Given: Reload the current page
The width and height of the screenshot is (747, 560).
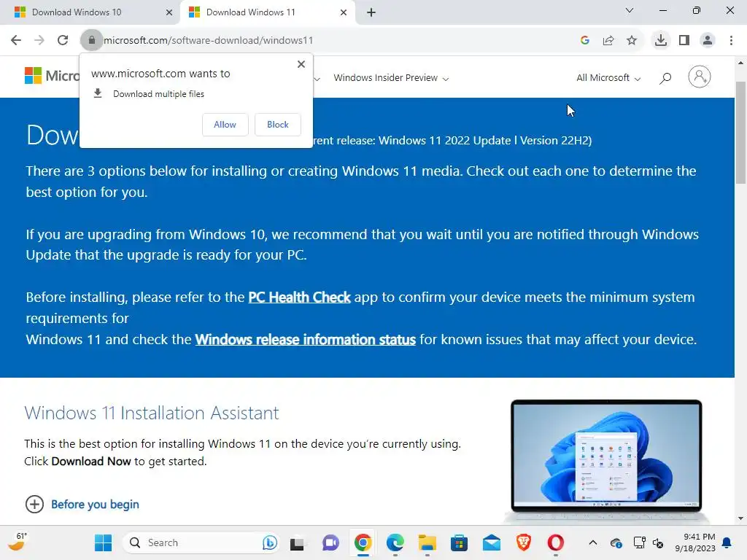Looking at the screenshot, I should point(63,41).
